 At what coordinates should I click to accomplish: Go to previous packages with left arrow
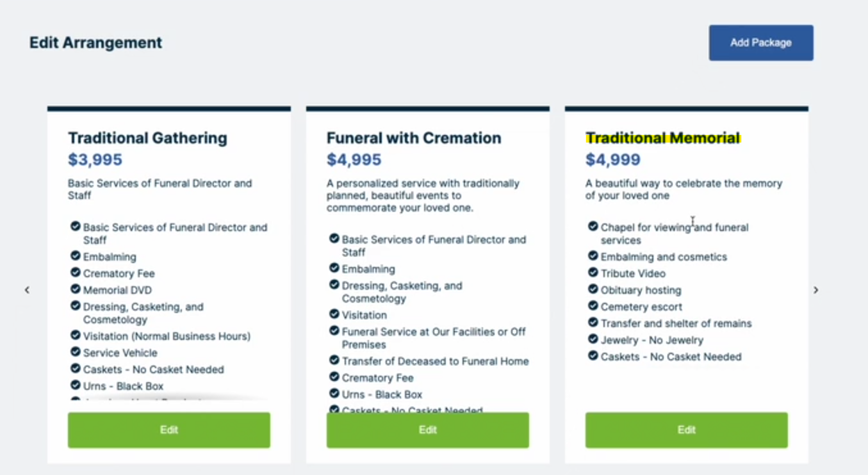(27, 290)
